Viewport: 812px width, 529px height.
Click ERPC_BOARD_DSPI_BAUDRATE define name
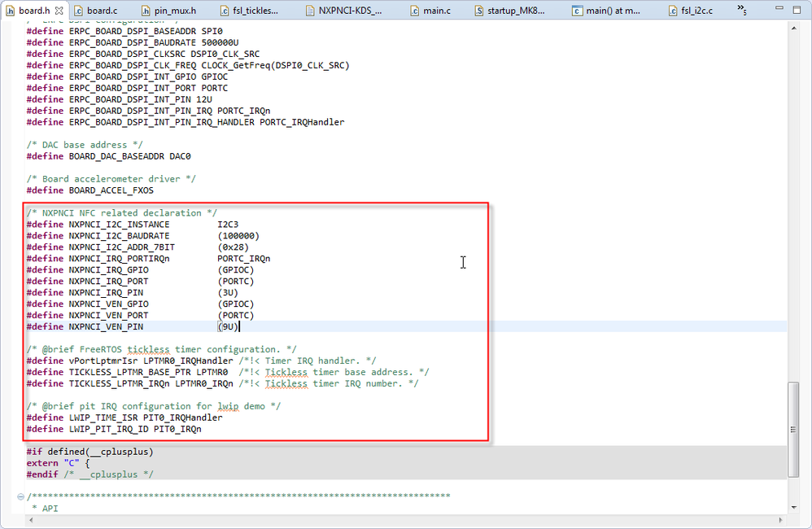(133, 42)
